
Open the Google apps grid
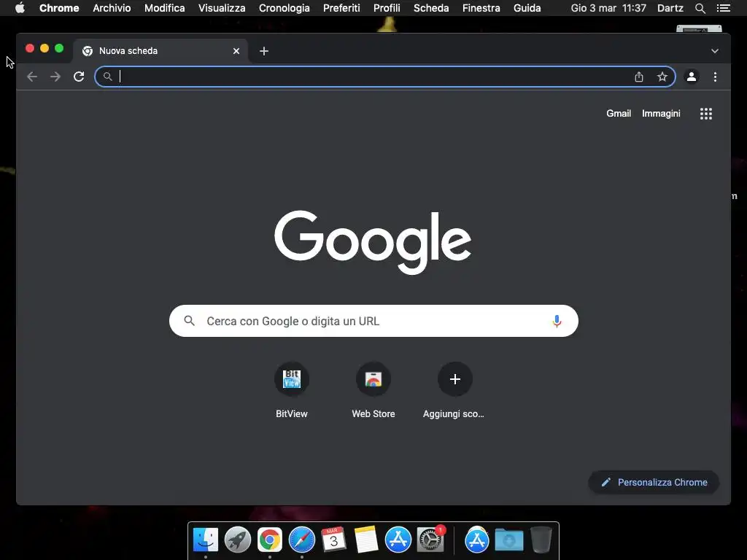[x=706, y=114]
